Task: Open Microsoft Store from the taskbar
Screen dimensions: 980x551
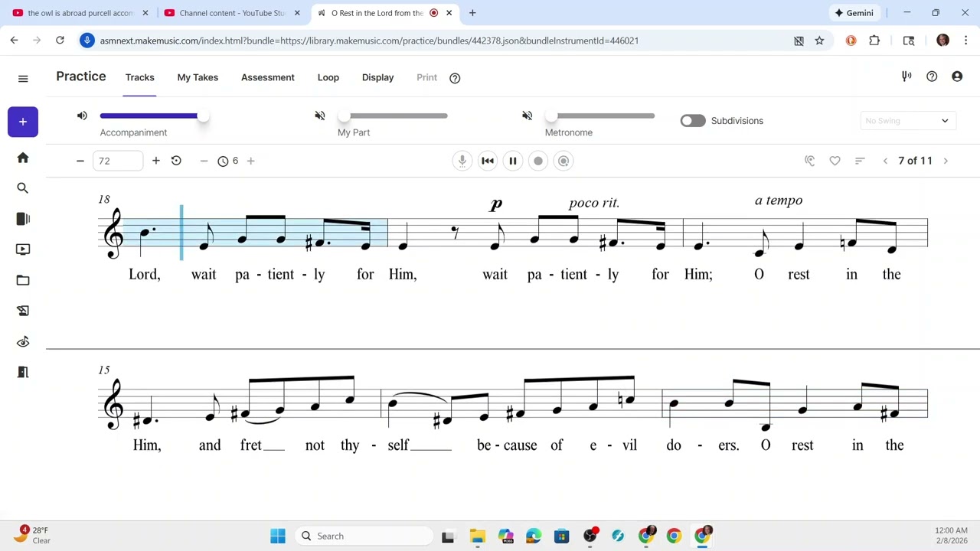Action: tap(561, 536)
